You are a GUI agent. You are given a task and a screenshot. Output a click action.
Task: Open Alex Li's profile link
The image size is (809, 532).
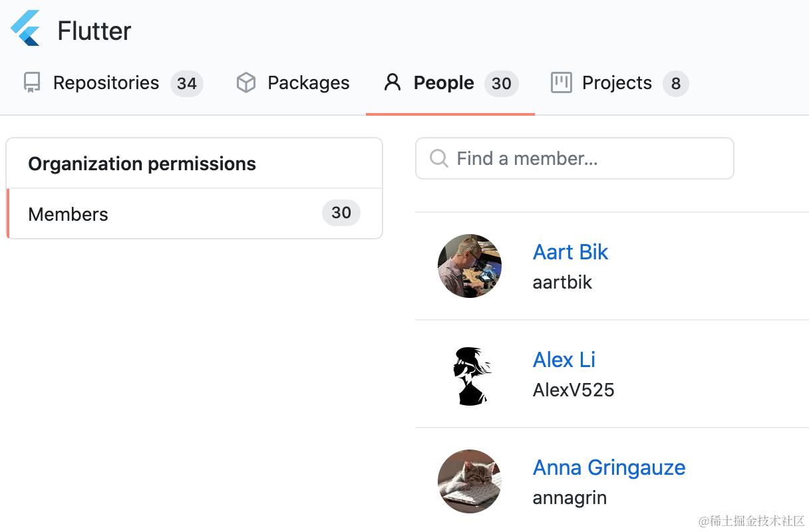(x=564, y=360)
